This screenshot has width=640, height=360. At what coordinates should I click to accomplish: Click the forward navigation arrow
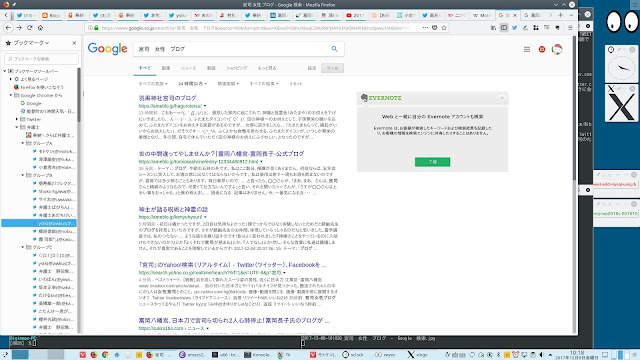[19, 28]
